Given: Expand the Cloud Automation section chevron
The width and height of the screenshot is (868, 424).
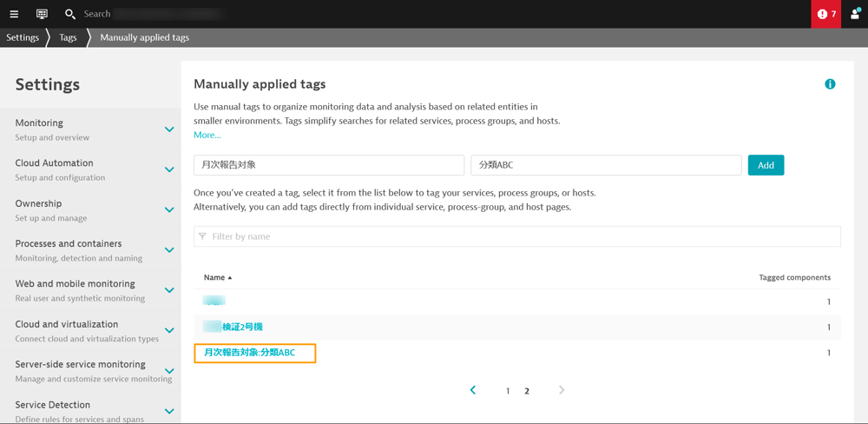Looking at the screenshot, I should (x=169, y=169).
